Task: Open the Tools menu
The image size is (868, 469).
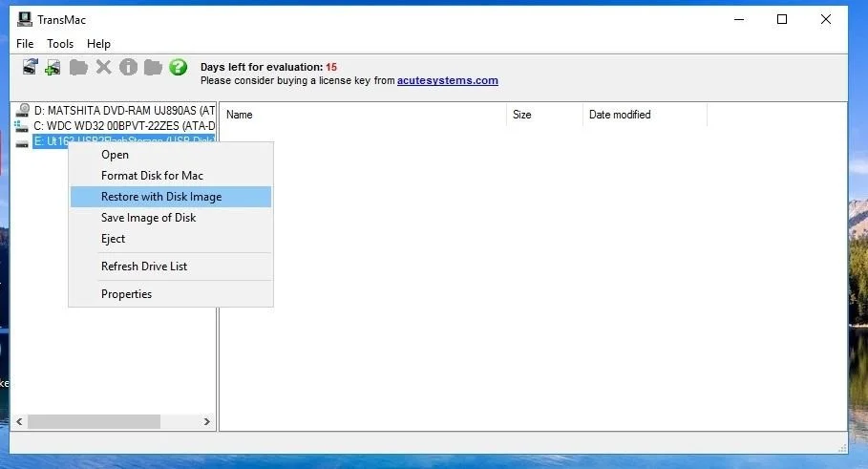Action: 60,44
